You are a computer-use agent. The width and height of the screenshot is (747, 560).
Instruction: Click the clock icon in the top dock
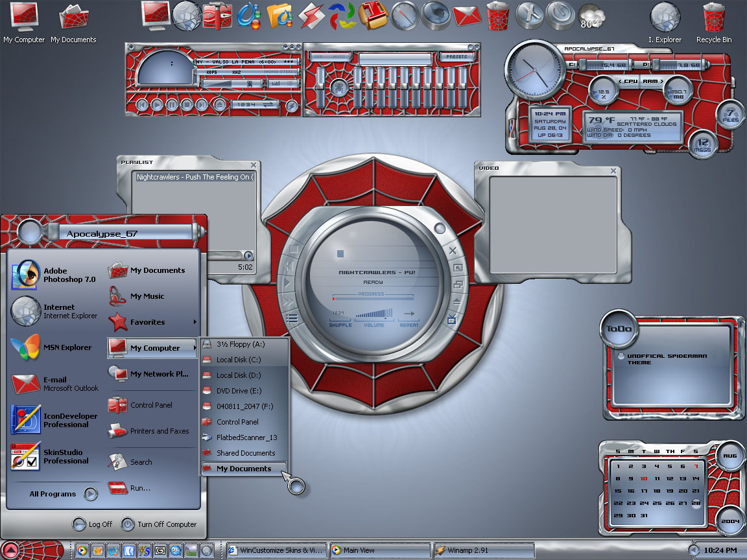[405, 16]
